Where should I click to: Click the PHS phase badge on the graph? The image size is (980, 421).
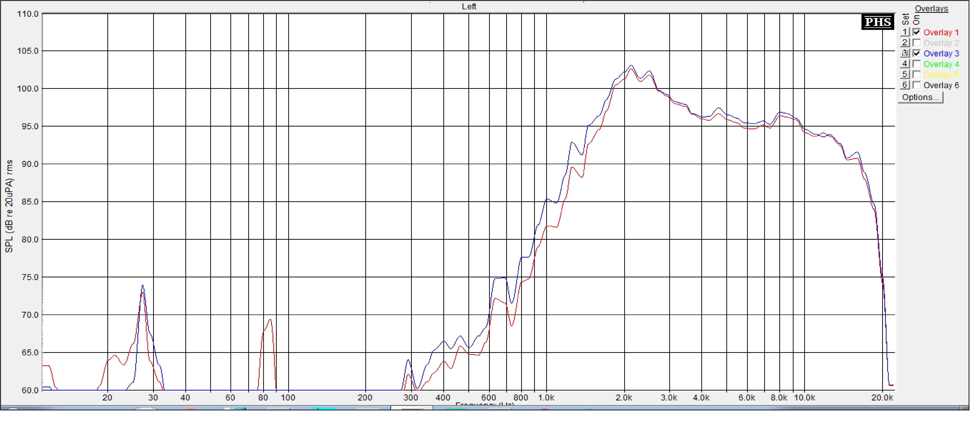click(x=877, y=22)
